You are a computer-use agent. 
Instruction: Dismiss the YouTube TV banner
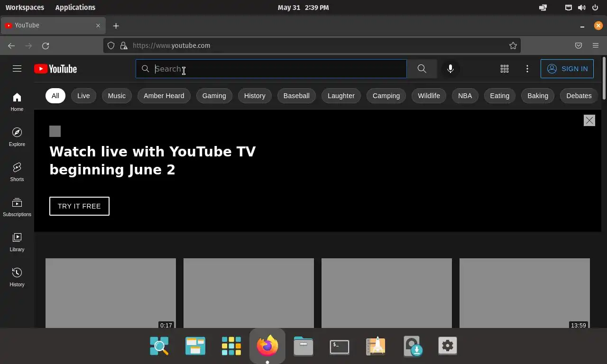(589, 120)
